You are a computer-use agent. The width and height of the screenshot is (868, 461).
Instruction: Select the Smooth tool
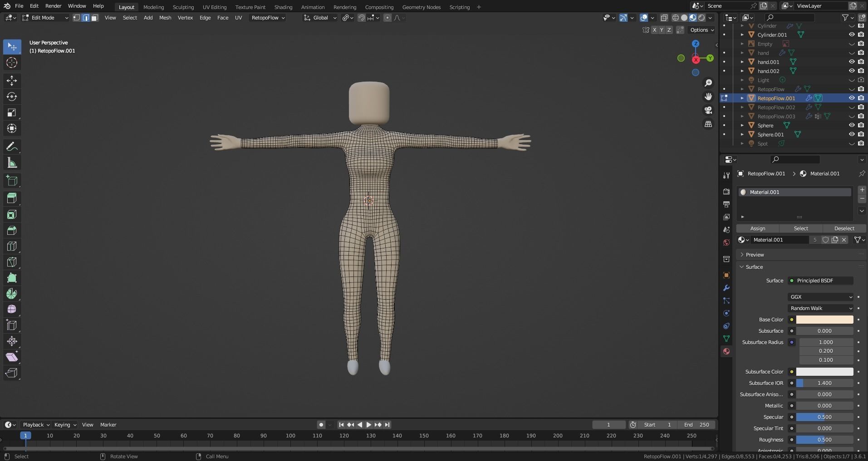12,309
